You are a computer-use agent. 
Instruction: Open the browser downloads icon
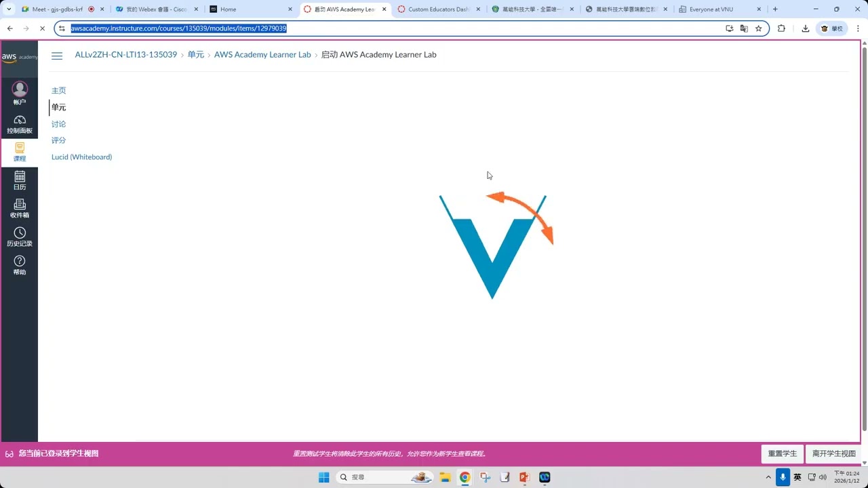pyautogui.click(x=806, y=28)
